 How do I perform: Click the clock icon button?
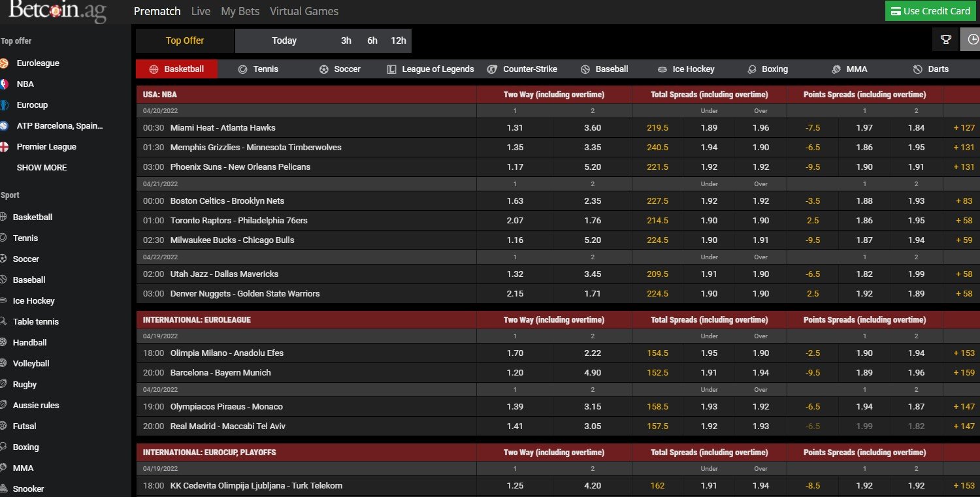pyautogui.click(x=971, y=40)
